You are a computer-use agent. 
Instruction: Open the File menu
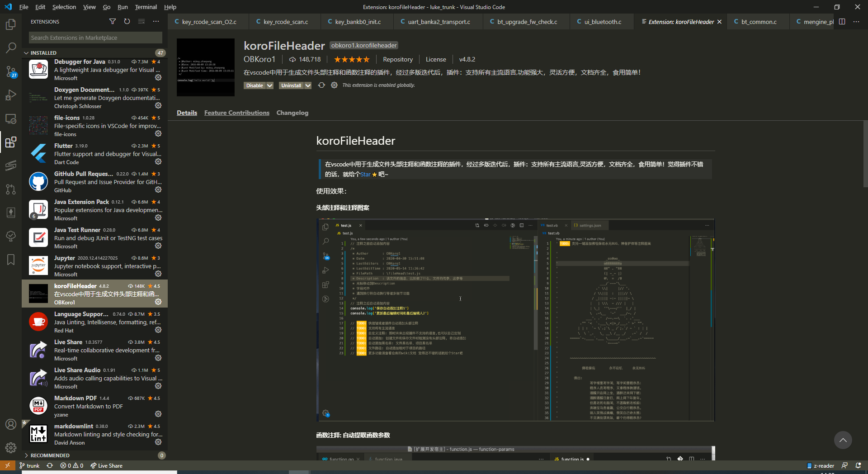pyautogui.click(x=24, y=7)
